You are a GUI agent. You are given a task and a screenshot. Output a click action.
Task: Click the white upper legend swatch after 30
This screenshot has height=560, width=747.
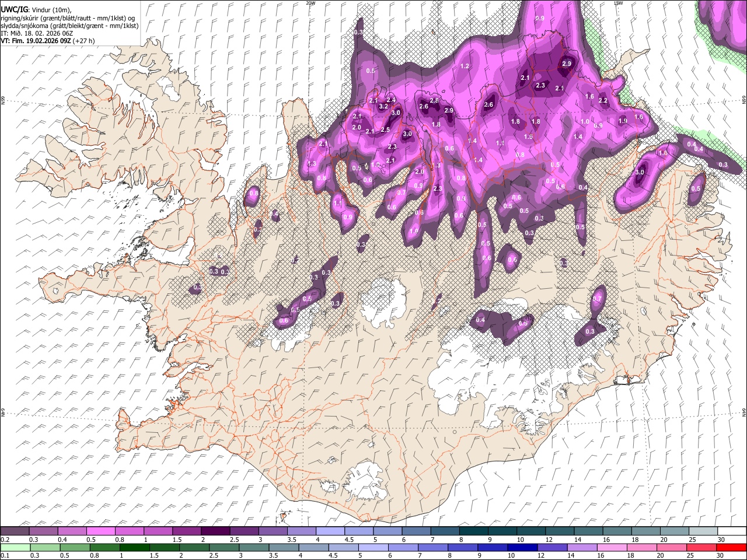732,531
